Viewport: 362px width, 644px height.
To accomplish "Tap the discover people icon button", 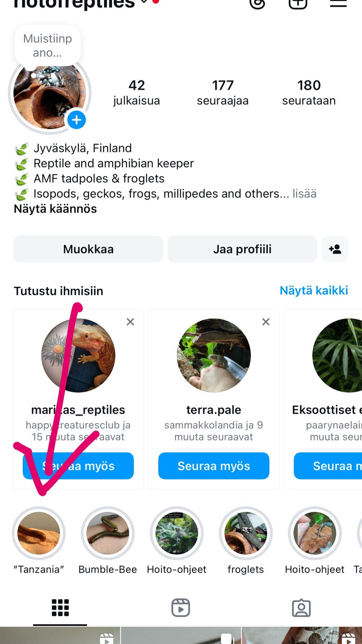I will click(335, 249).
